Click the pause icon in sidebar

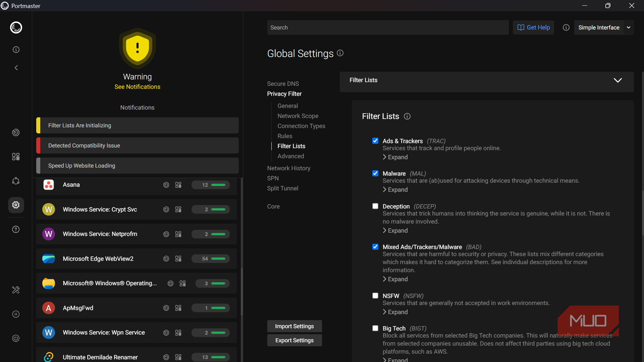16,314
